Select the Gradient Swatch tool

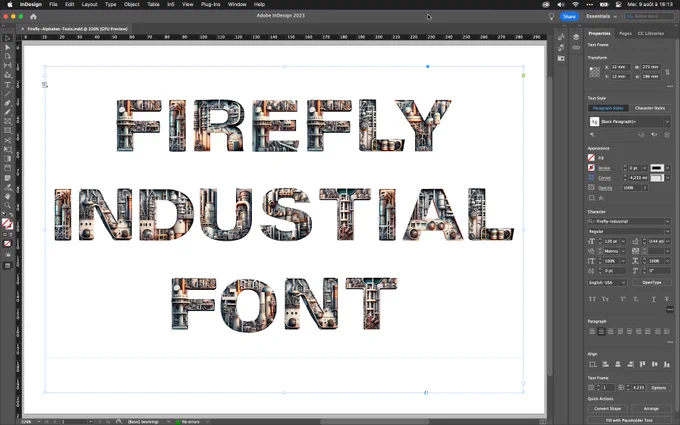click(x=7, y=159)
